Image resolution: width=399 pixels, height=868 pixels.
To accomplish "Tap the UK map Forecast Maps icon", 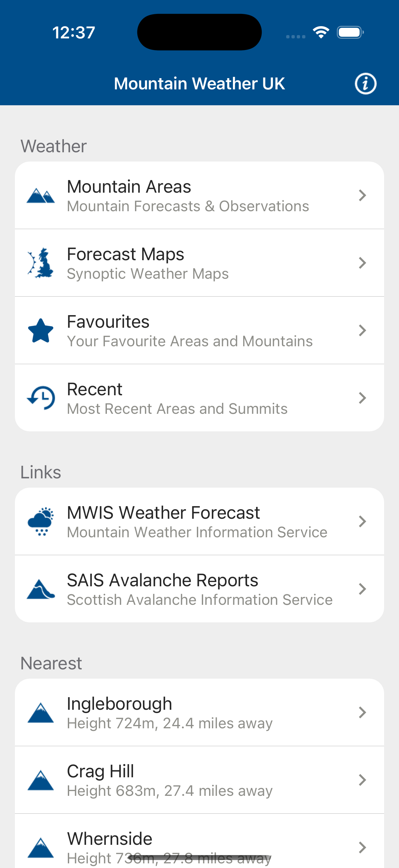I will coord(41,263).
